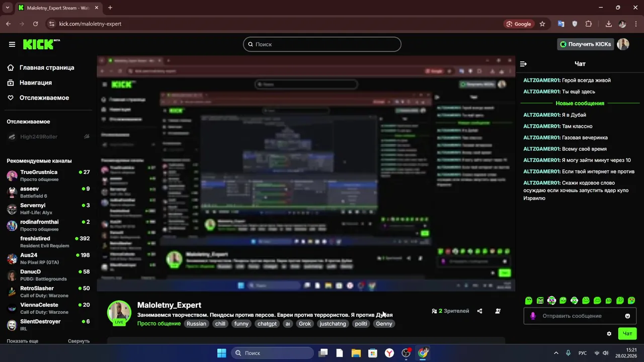Open Yandex Browser from taskbar
The image size is (644, 362).
click(389, 353)
